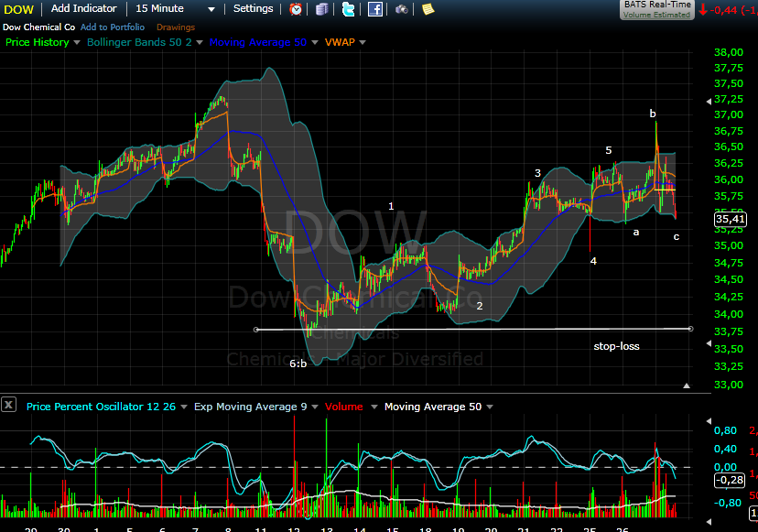Click the camera snapshot icon
This screenshot has height=532, width=758.
402,9
